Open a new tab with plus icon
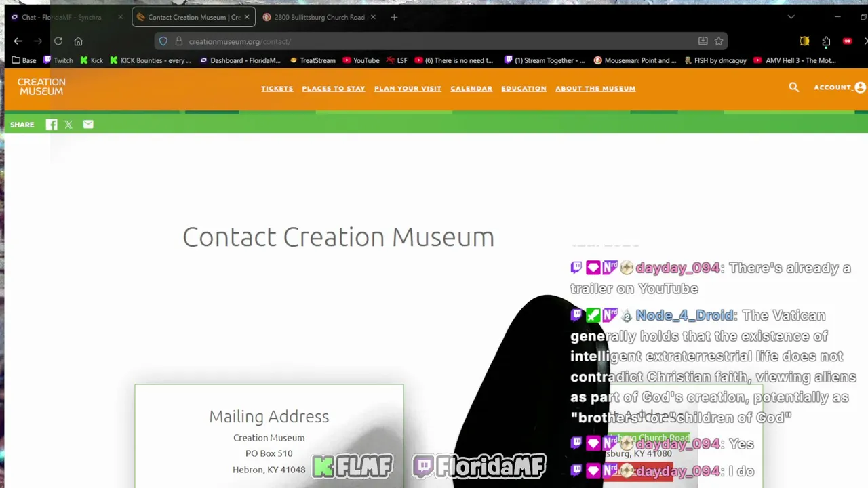 [x=394, y=17]
